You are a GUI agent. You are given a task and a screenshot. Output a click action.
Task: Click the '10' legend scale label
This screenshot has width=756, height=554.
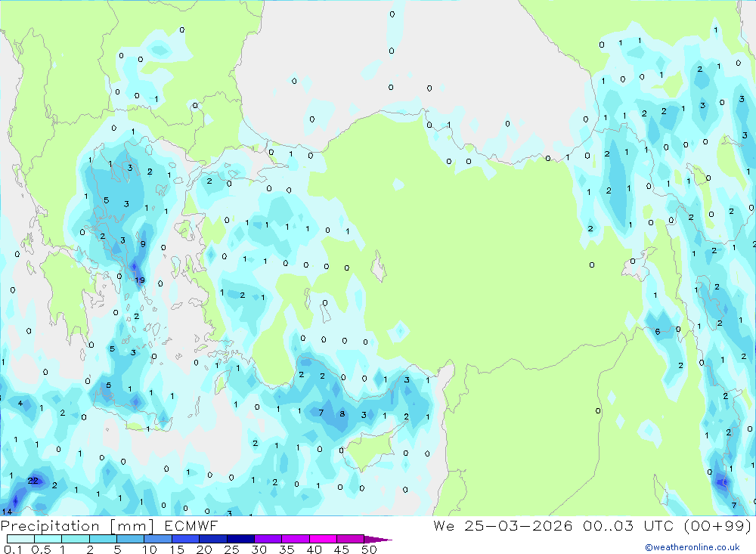pyautogui.click(x=150, y=549)
